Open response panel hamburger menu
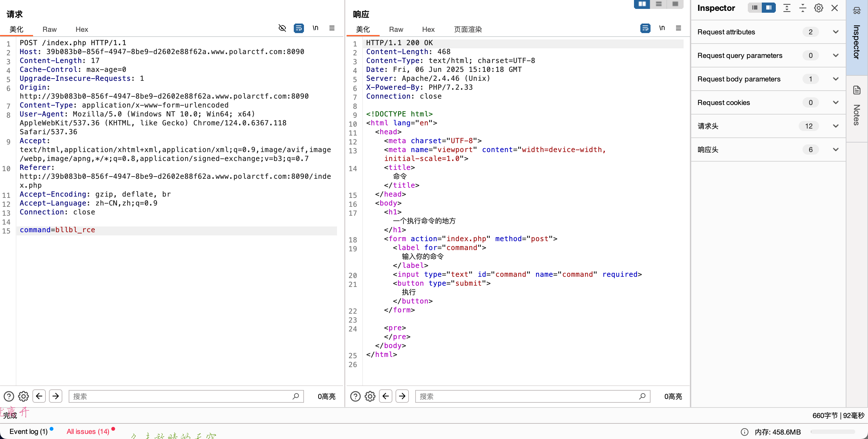Screen dimensions: 868x439 tap(678, 28)
